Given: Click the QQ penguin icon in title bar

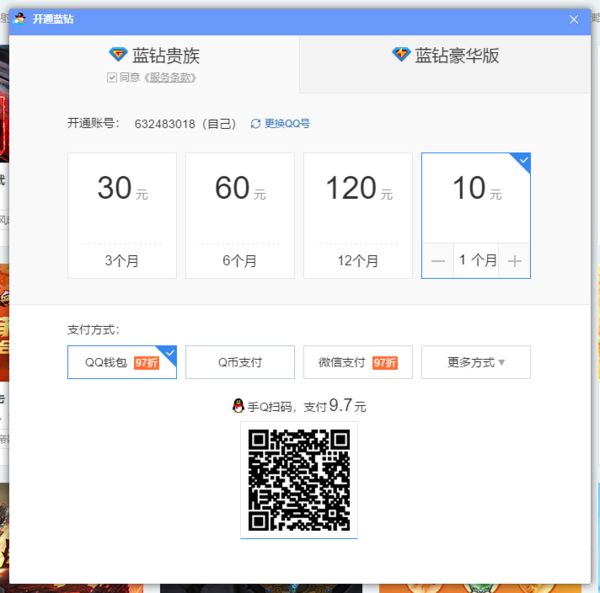Looking at the screenshot, I should (20, 18).
